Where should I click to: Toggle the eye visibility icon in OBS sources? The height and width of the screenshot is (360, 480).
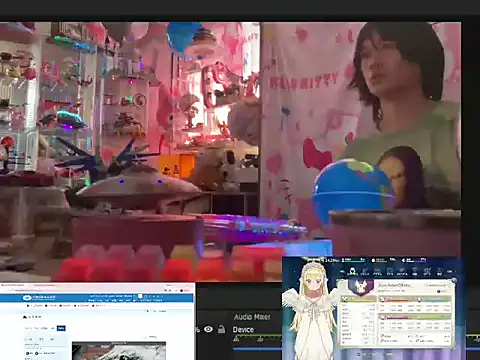point(208,329)
